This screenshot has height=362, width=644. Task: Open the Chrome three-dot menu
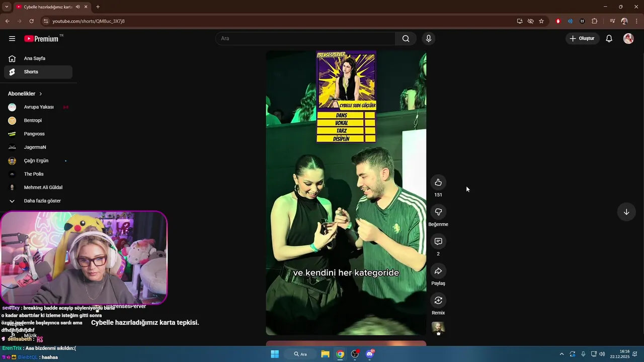click(636, 21)
